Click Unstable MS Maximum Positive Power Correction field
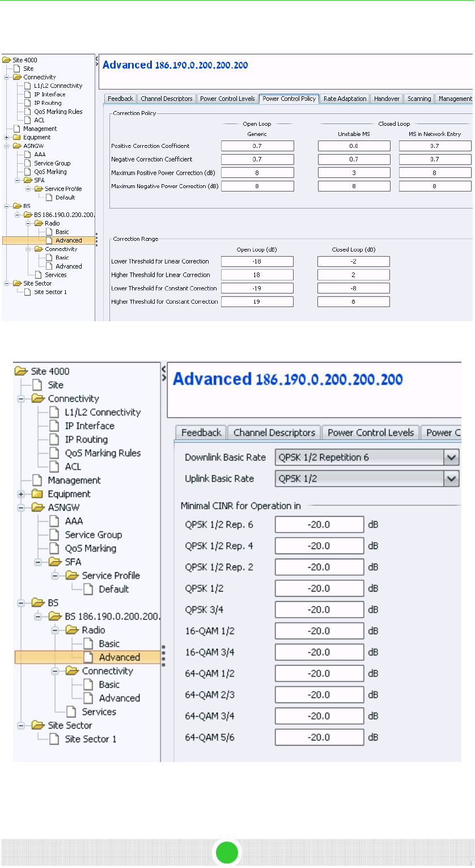The image size is (475, 868). 354,173
